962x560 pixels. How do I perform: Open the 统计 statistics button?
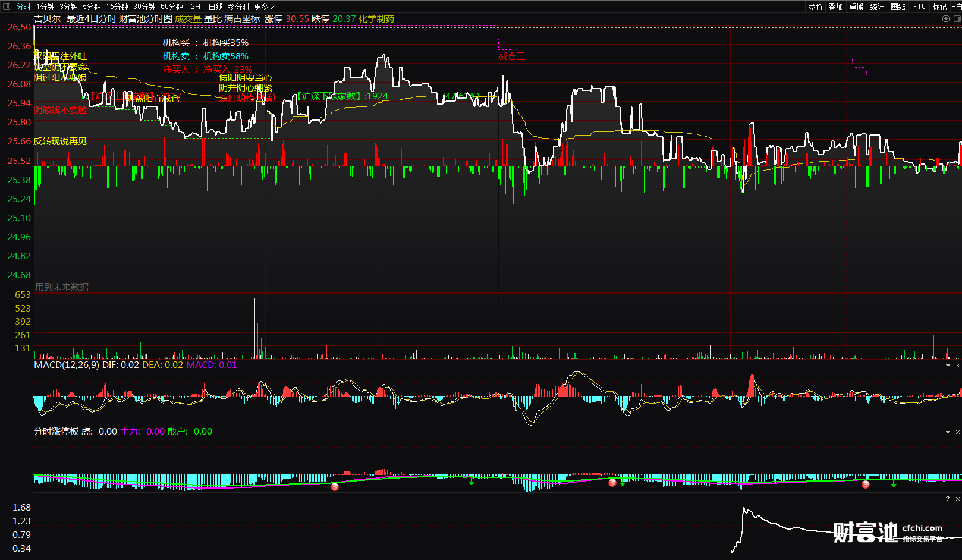coord(877,7)
